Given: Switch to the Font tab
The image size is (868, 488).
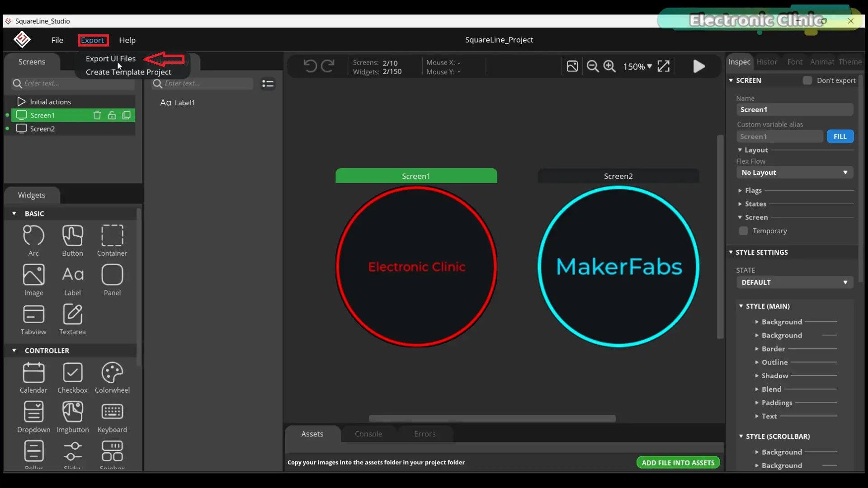Looking at the screenshot, I should tap(794, 62).
